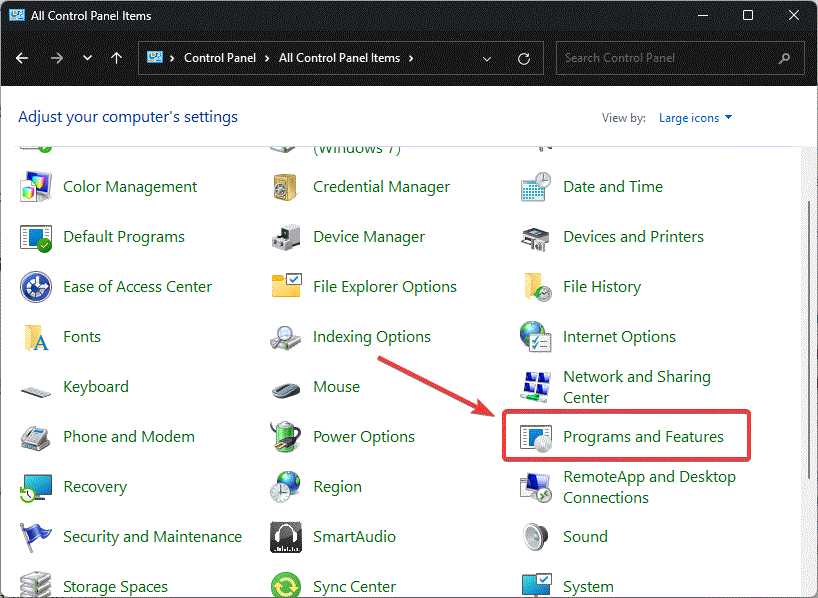Open Indexing Options magnifier icon

[285, 338]
